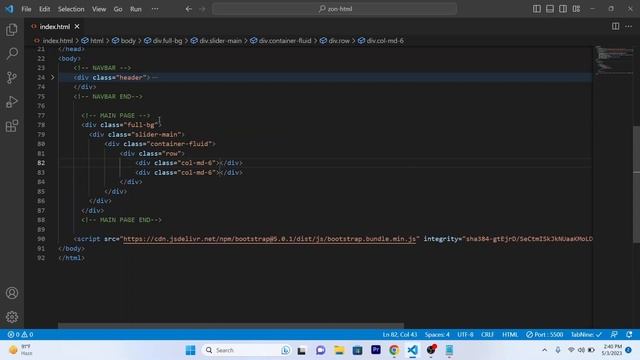Open the View menu

pos(99,9)
